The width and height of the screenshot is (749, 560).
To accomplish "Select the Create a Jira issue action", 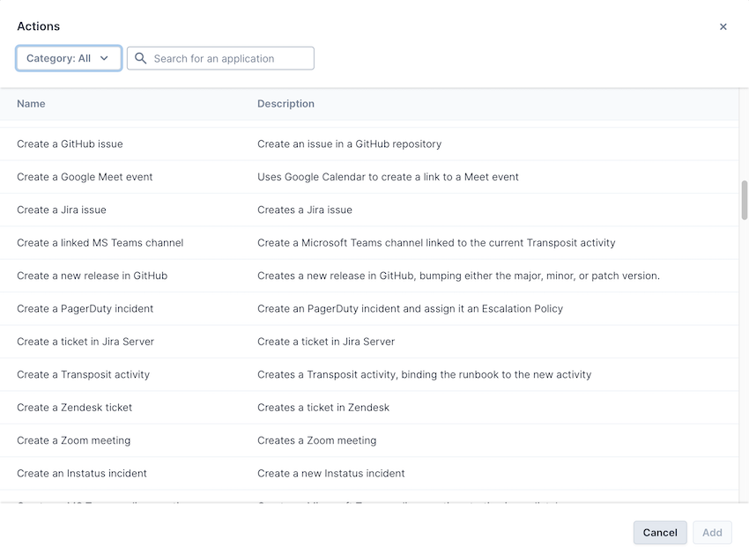I will pos(62,210).
